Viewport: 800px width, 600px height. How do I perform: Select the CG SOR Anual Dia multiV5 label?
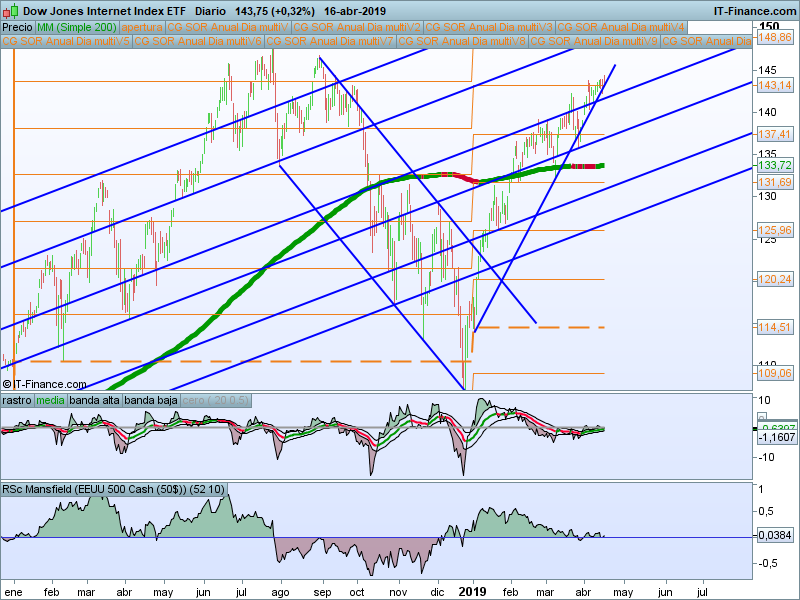point(66,41)
